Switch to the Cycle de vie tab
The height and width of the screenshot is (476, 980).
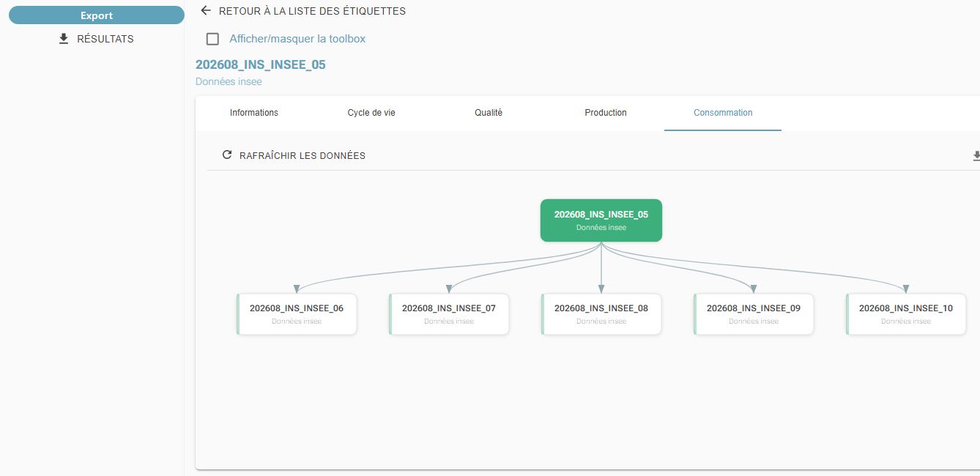(x=371, y=113)
